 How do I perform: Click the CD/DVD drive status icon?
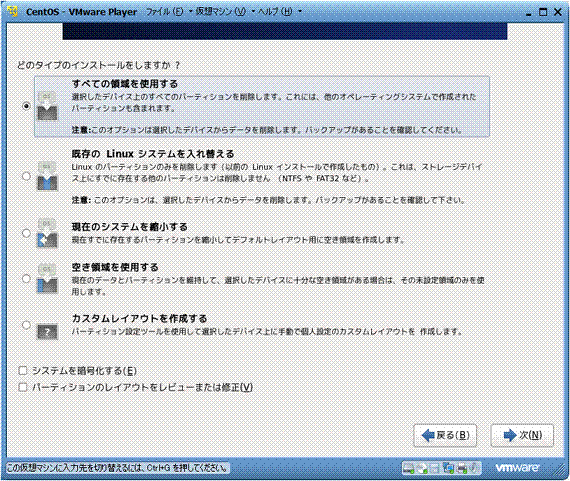coord(422,468)
